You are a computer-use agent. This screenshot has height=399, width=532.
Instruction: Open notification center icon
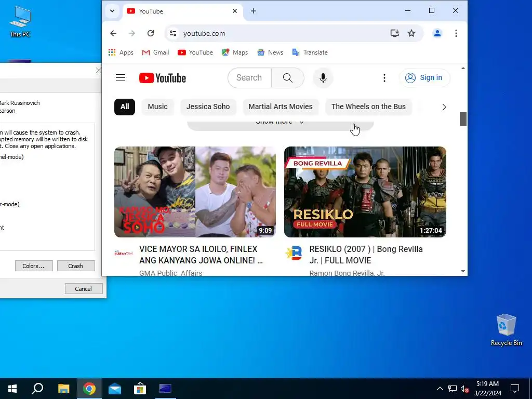[515, 389]
